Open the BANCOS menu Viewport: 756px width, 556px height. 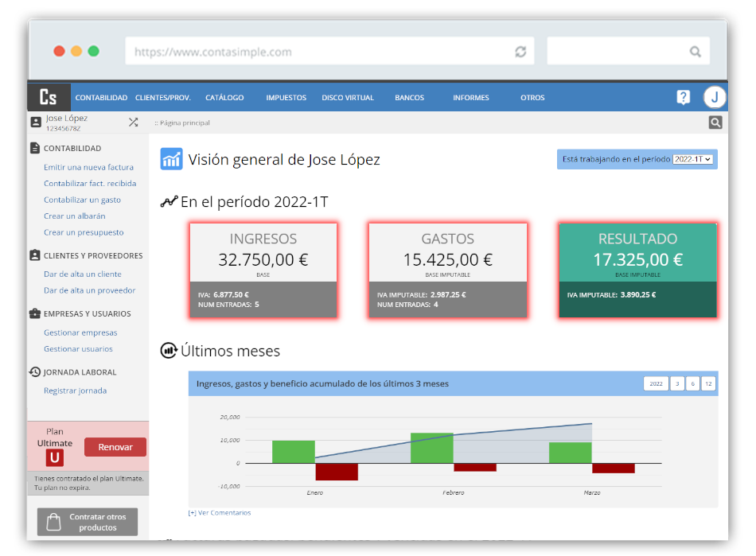click(409, 97)
